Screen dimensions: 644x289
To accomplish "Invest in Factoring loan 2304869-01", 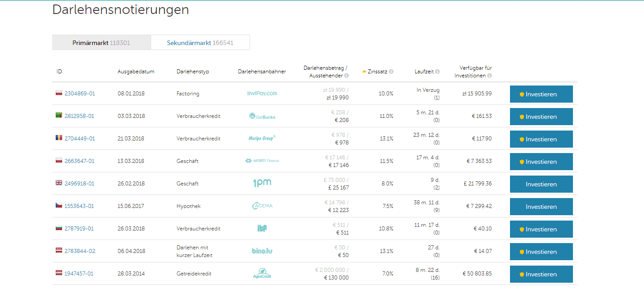I will click(541, 94).
